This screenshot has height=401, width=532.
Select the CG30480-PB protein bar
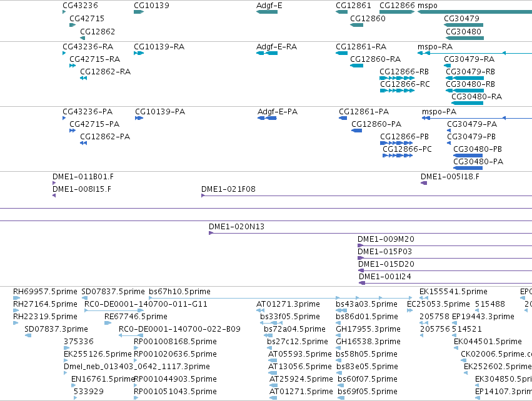468,156
